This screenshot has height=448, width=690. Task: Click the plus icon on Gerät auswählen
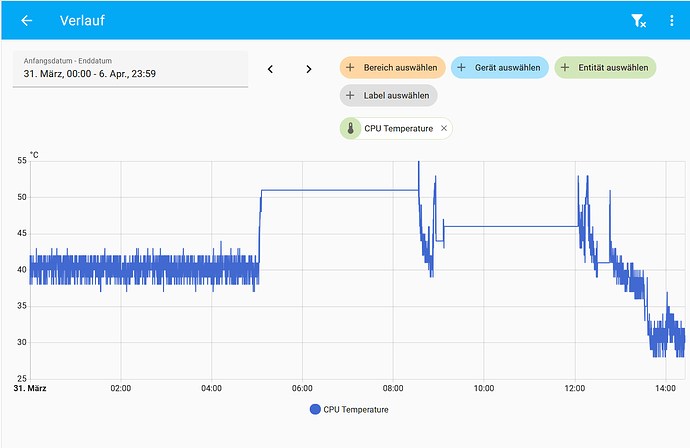(x=461, y=67)
